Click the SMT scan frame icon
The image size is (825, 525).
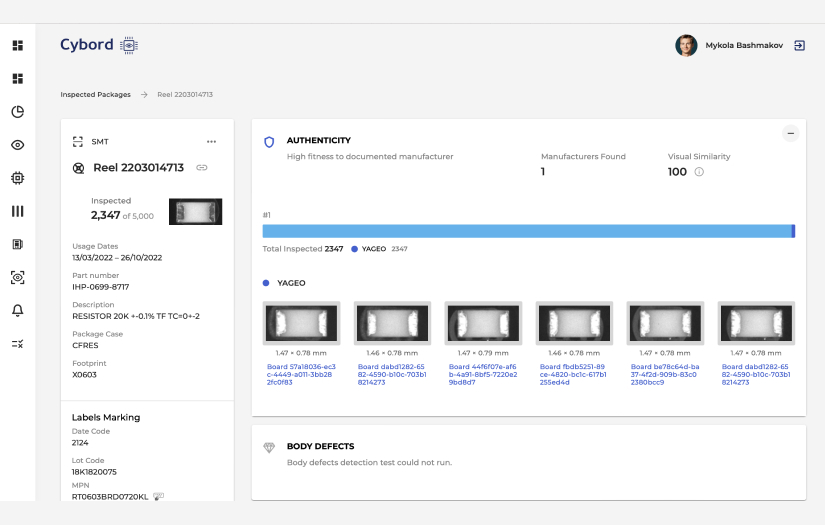[78, 142]
